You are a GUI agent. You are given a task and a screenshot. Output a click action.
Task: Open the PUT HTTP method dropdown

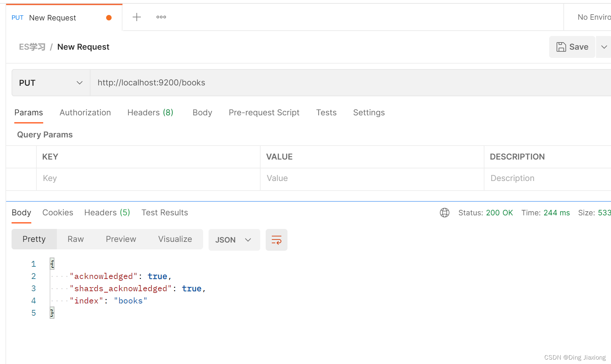click(51, 83)
